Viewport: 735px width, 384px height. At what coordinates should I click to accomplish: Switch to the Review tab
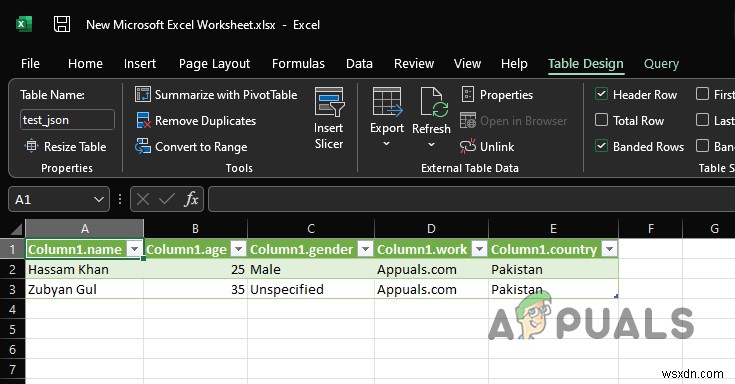pos(414,63)
